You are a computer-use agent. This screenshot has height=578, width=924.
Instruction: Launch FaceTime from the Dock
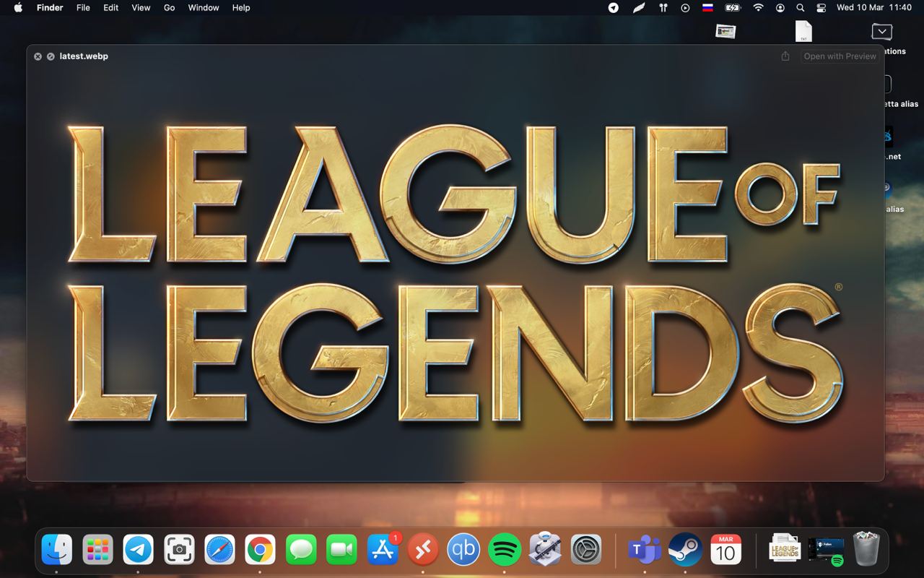pos(341,550)
